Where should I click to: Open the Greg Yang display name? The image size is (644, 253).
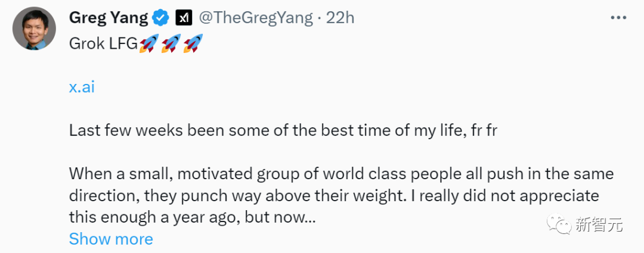108,18
